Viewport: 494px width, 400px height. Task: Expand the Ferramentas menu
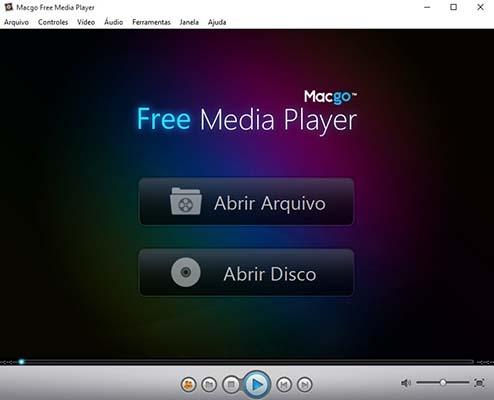coord(151,22)
